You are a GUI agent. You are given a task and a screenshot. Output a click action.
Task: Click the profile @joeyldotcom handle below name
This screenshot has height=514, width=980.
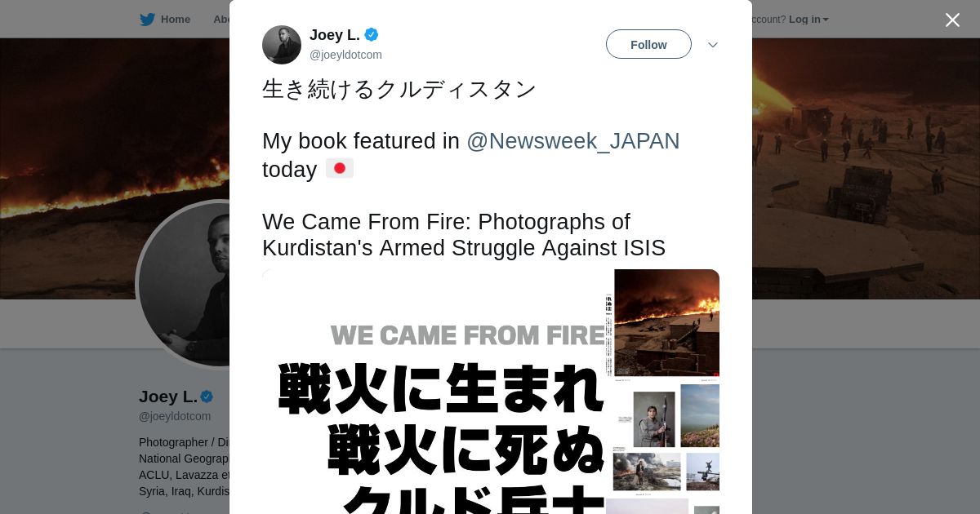pos(175,416)
